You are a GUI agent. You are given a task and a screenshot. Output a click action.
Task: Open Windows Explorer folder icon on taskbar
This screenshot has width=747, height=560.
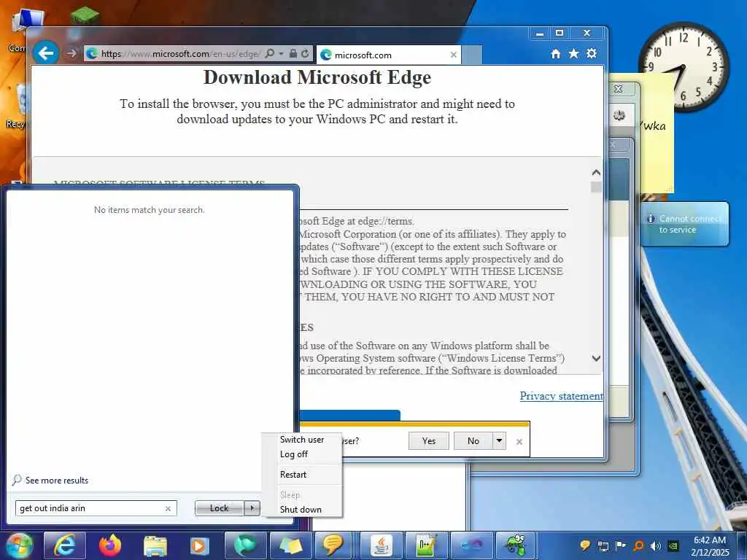(155, 545)
